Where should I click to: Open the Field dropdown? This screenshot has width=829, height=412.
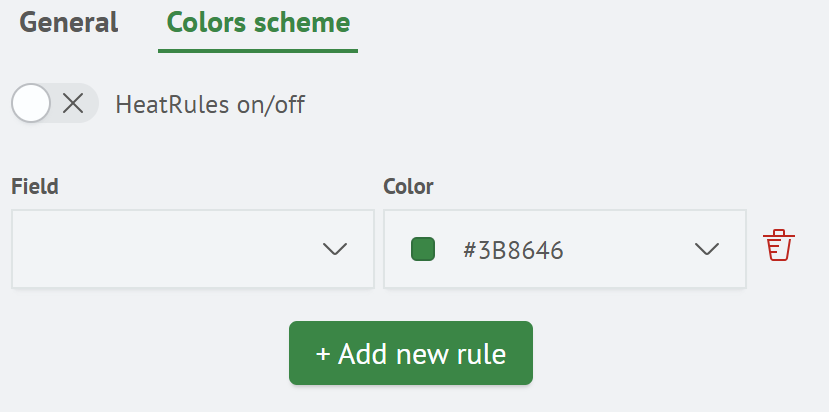click(x=192, y=249)
